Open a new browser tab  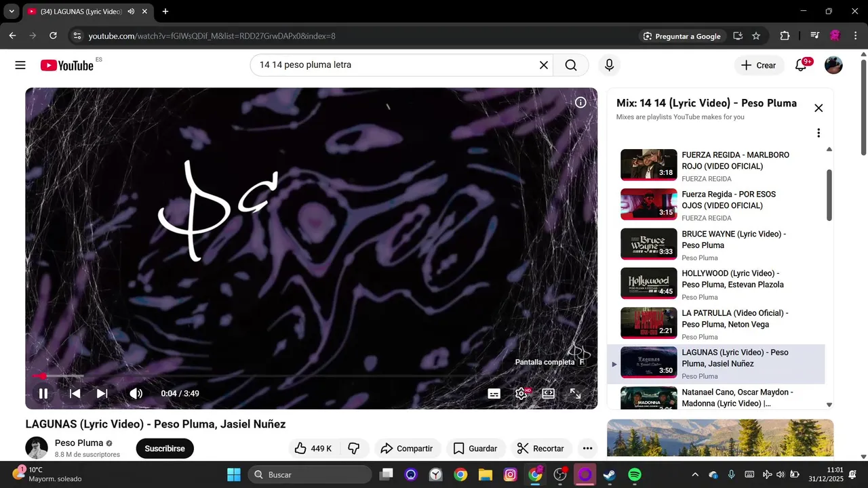[165, 12]
